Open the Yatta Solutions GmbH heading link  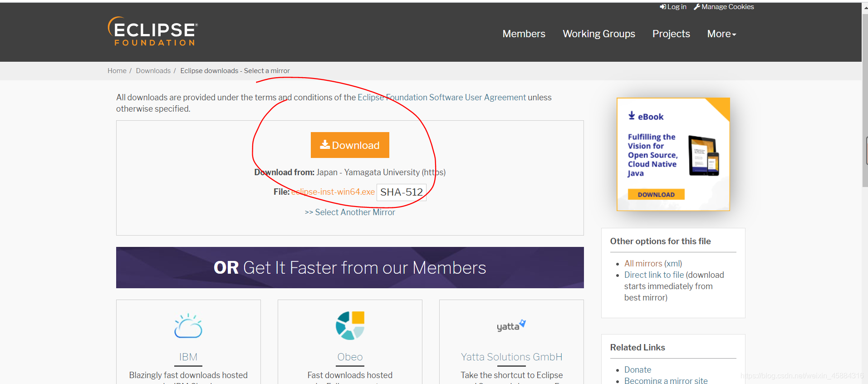click(511, 357)
